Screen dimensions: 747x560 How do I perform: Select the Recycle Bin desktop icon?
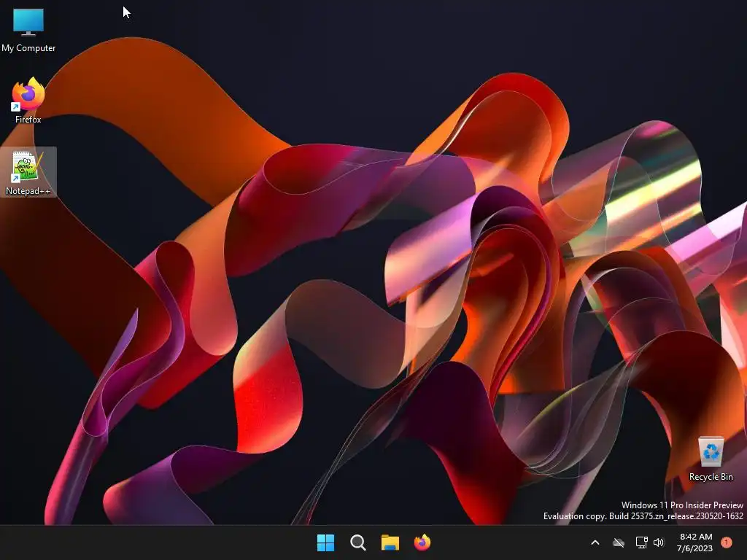point(711,459)
